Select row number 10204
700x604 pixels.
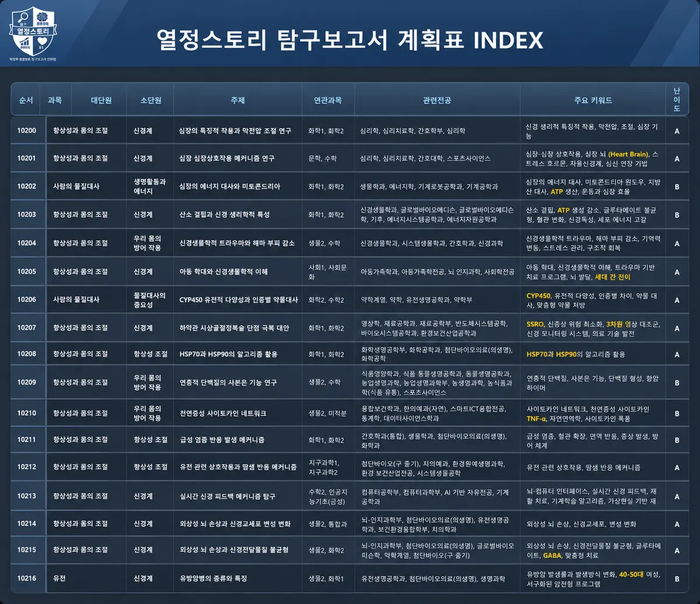27,243
